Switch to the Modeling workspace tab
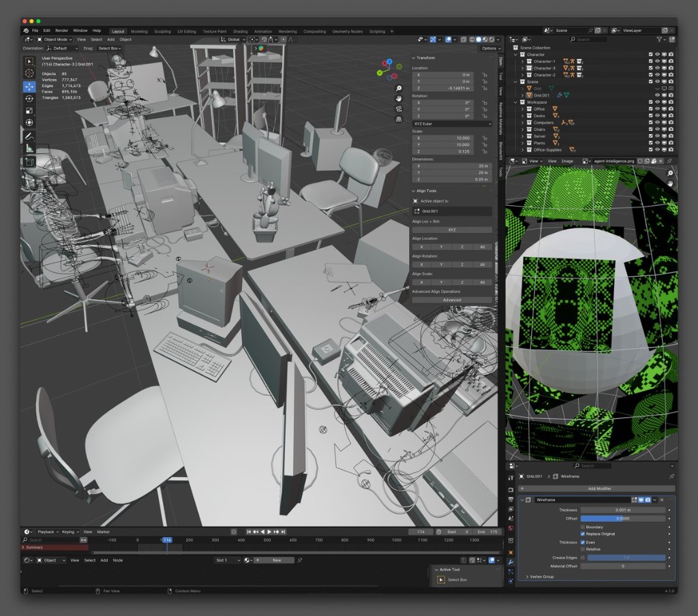The width and height of the screenshot is (698, 616). pos(139,31)
